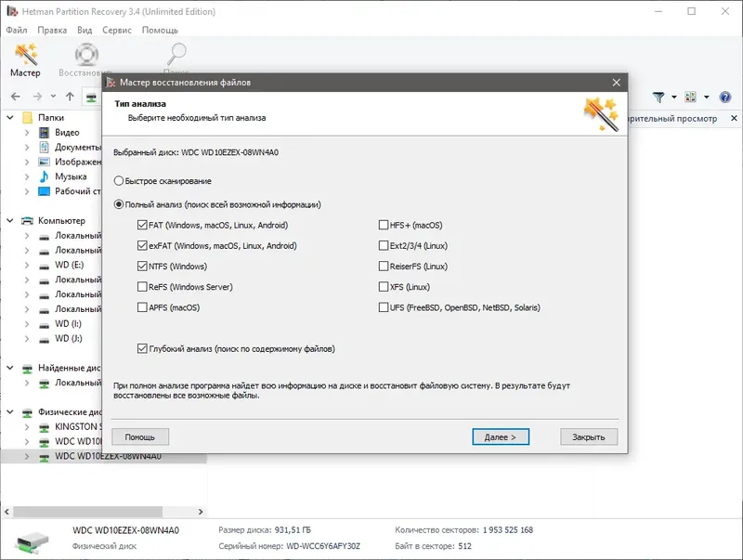Uncheck the exFAT checkbox
743x560 pixels.
(x=142, y=245)
